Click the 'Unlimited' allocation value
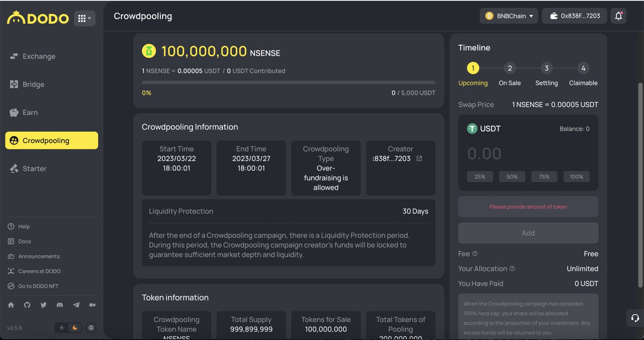This screenshot has height=340, width=644. [582, 269]
